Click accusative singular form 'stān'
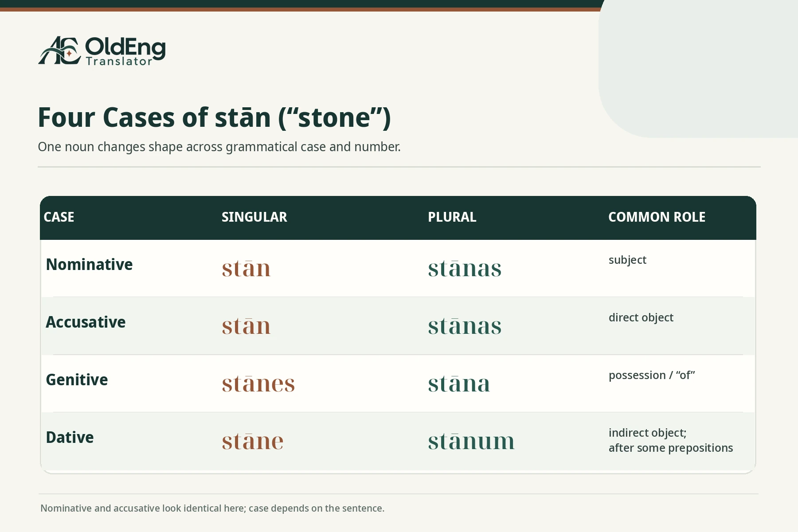 [x=246, y=326]
